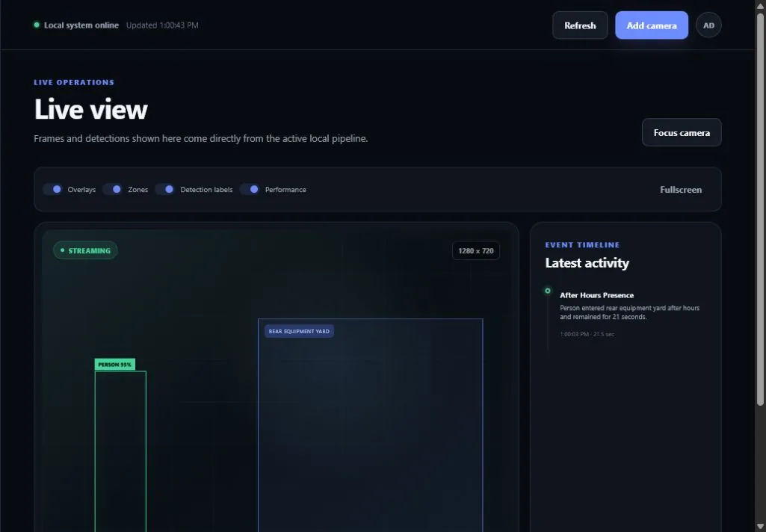Image resolution: width=766 pixels, height=532 pixels.
Task: Click the scrollbar down arrow
Action: click(x=760, y=527)
